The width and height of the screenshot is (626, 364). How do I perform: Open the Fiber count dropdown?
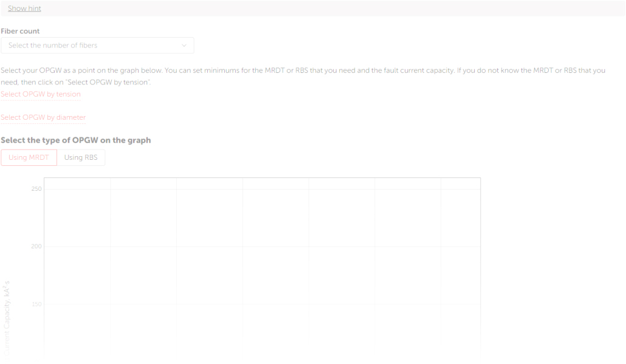point(97,46)
